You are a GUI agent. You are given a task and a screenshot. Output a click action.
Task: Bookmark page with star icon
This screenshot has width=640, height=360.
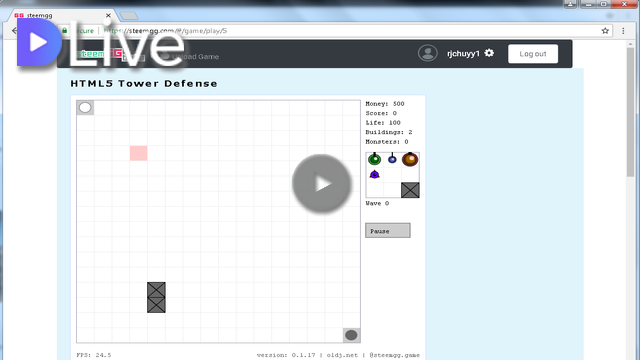tap(605, 31)
